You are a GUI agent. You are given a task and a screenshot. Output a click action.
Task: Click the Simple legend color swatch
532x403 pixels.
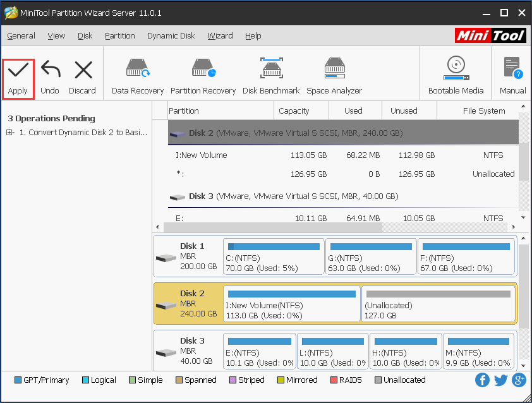[132, 380]
